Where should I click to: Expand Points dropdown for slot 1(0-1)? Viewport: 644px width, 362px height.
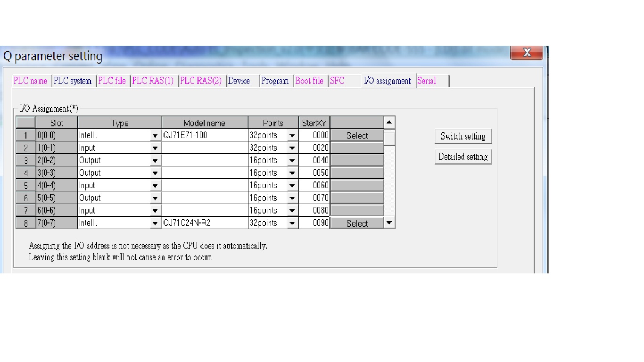[292, 148]
